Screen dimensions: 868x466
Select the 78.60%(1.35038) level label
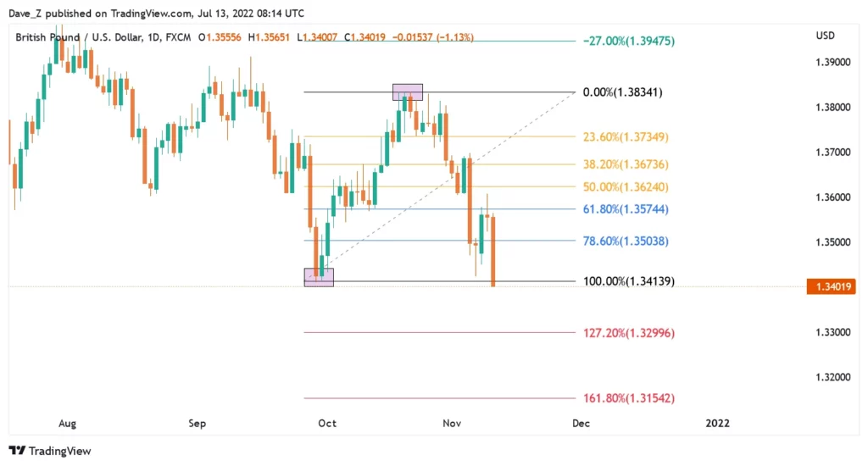pyautogui.click(x=626, y=241)
